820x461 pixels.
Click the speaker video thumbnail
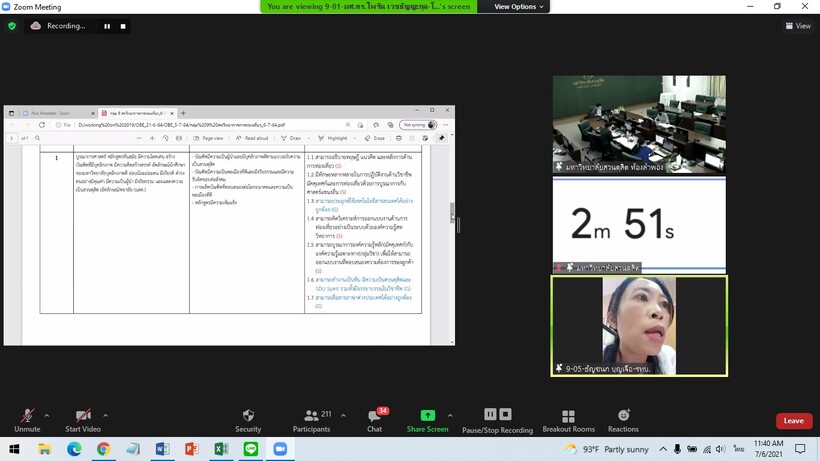pyautogui.click(x=639, y=325)
